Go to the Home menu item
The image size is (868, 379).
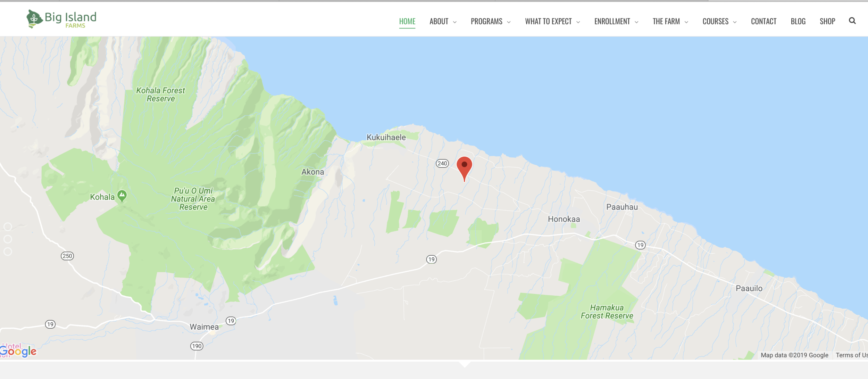pyautogui.click(x=407, y=22)
